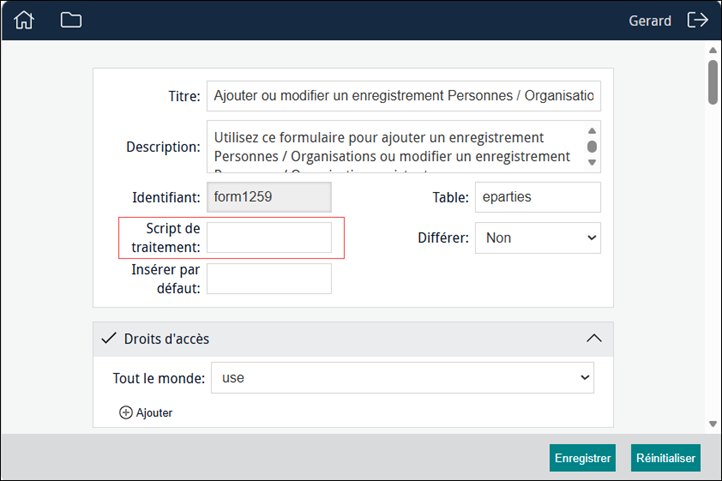Click the Description scrollbar thumb
722x481 pixels.
pos(592,146)
